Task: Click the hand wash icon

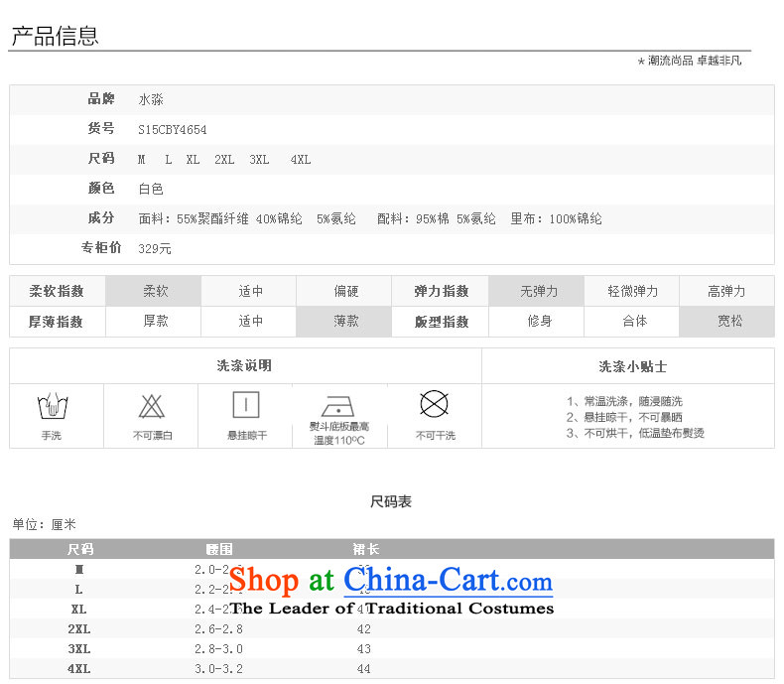Action: 51,407
